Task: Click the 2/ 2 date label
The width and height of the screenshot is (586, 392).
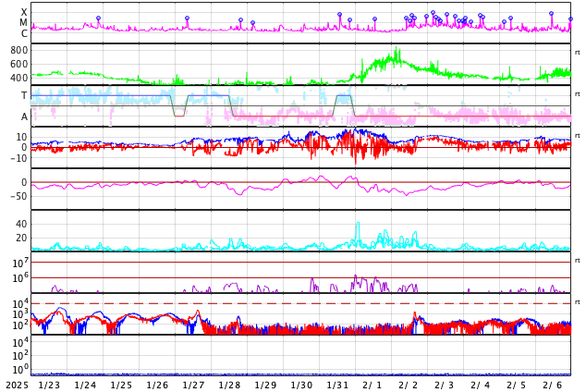Action: (x=409, y=386)
